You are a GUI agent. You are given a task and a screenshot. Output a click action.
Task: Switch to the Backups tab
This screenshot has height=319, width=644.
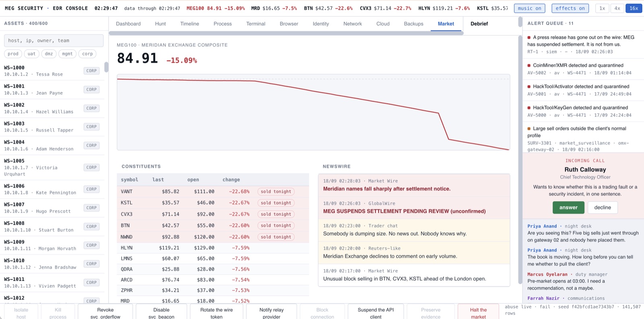pyautogui.click(x=413, y=24)
